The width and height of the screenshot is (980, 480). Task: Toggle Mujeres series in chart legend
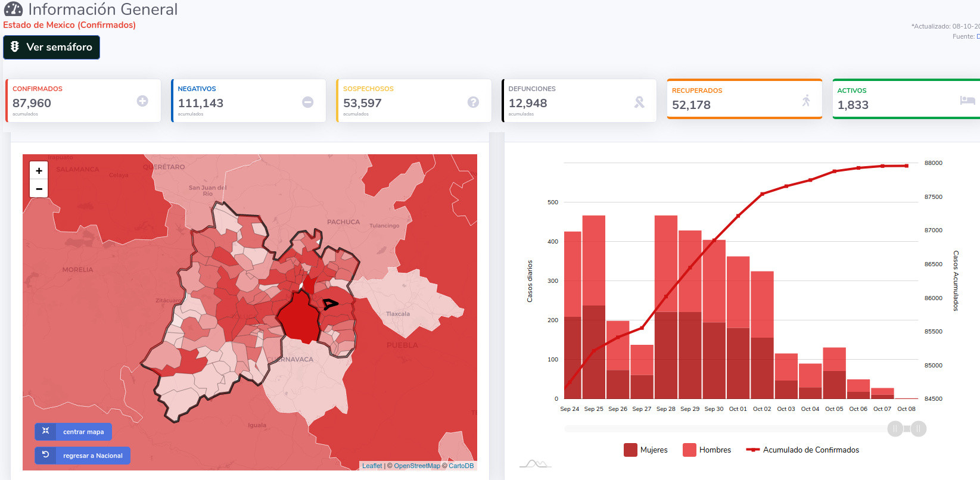click(x=646, y=450)
